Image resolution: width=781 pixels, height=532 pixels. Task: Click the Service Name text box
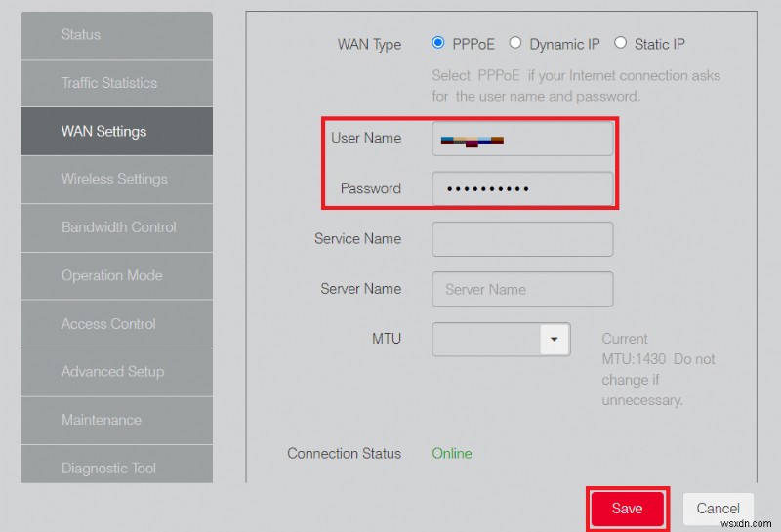[x=522, y=239]
